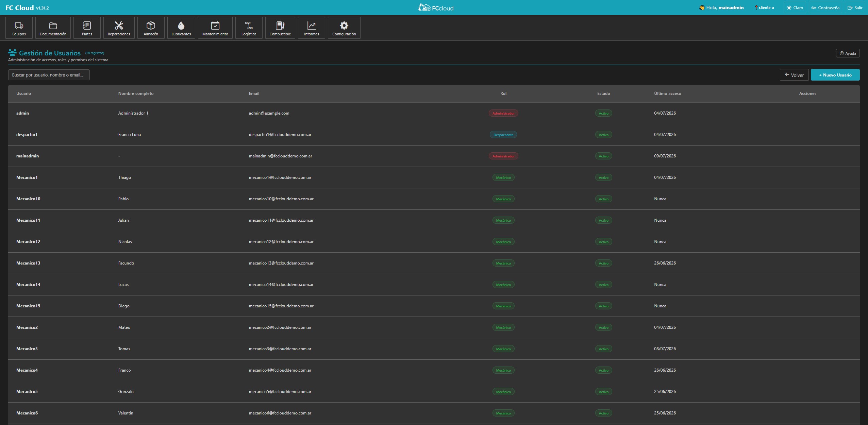Click Salir to log out
868x425 pixels.
(x=855, y=7)
